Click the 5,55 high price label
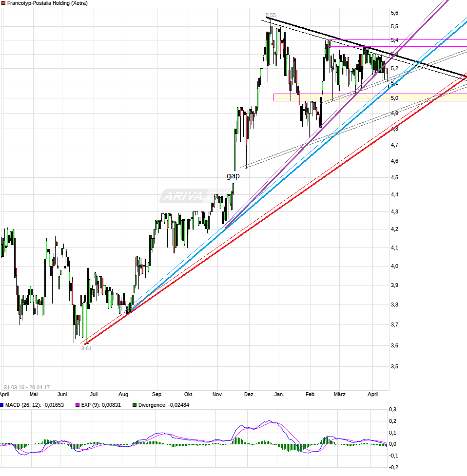The image size is (467, 476). (x=271, y=15)
